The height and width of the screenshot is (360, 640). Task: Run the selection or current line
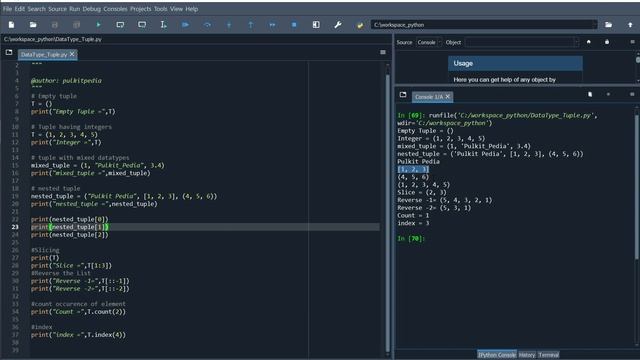coord(163,25)
